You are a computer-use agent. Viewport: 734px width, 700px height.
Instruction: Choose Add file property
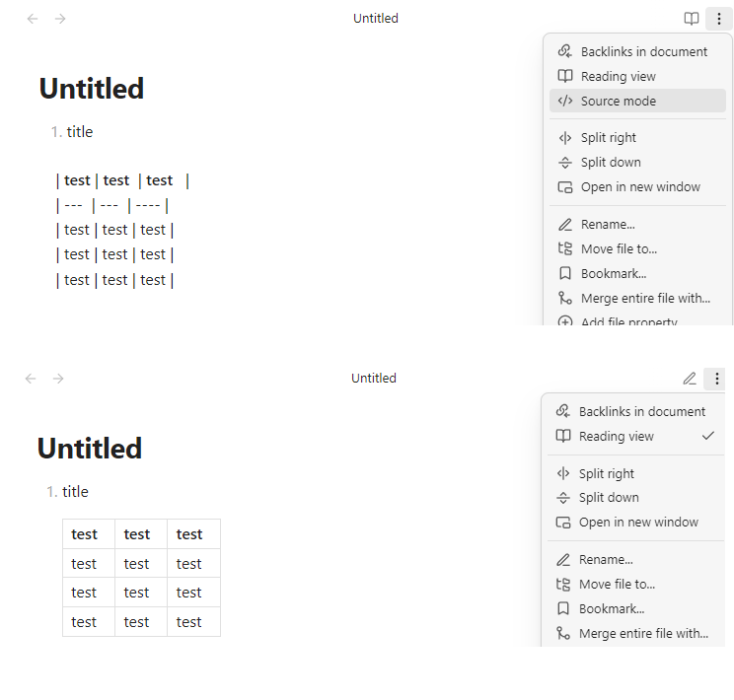tap(627, 321)
